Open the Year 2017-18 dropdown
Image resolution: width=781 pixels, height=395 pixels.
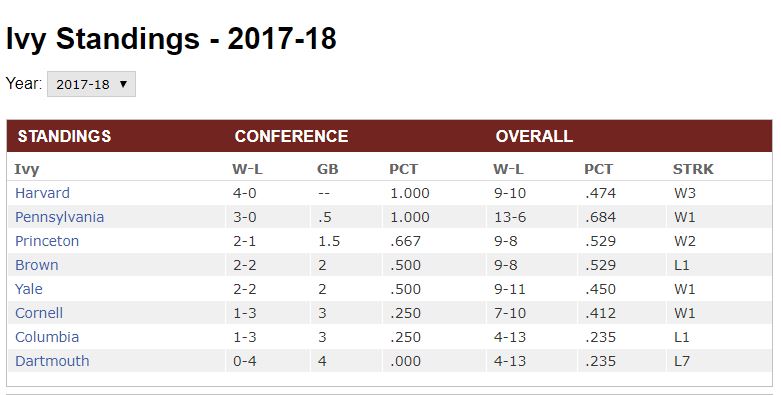(91, 84)
